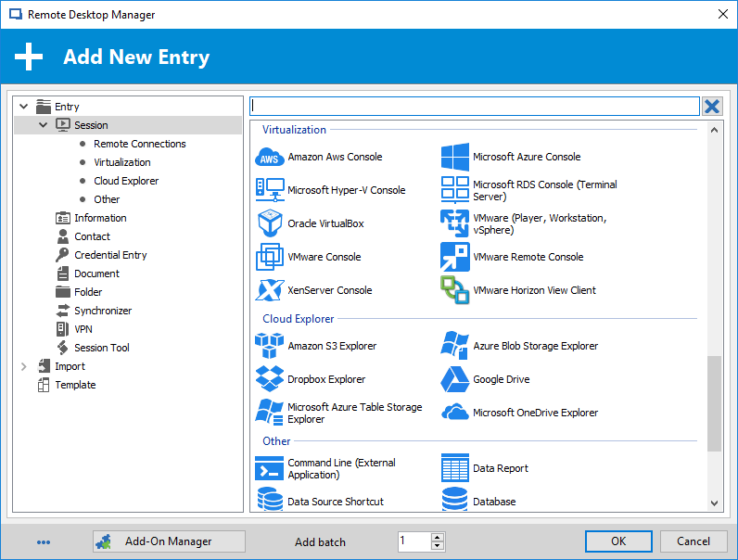Confirm with the OK button

point(618,541)
